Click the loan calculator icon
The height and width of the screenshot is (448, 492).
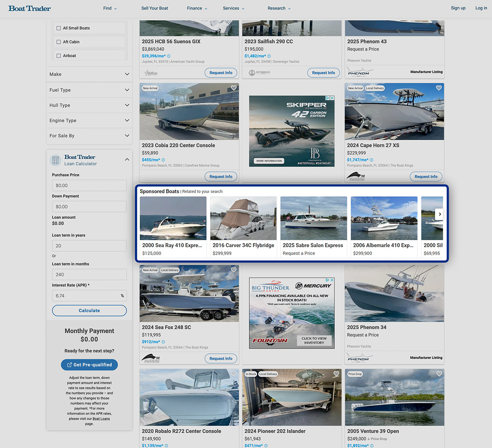[x=55, y=160]
